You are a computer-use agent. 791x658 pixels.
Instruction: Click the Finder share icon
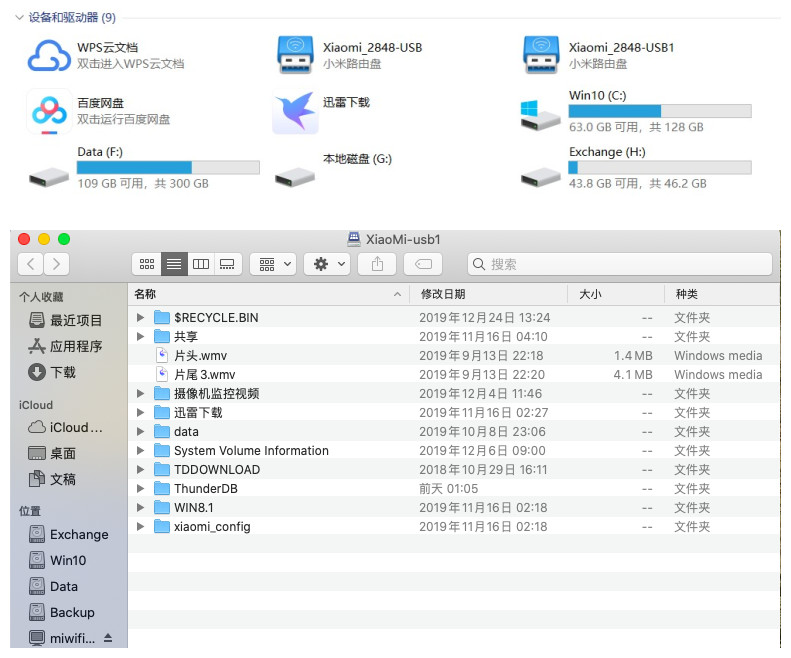(377, 264)
